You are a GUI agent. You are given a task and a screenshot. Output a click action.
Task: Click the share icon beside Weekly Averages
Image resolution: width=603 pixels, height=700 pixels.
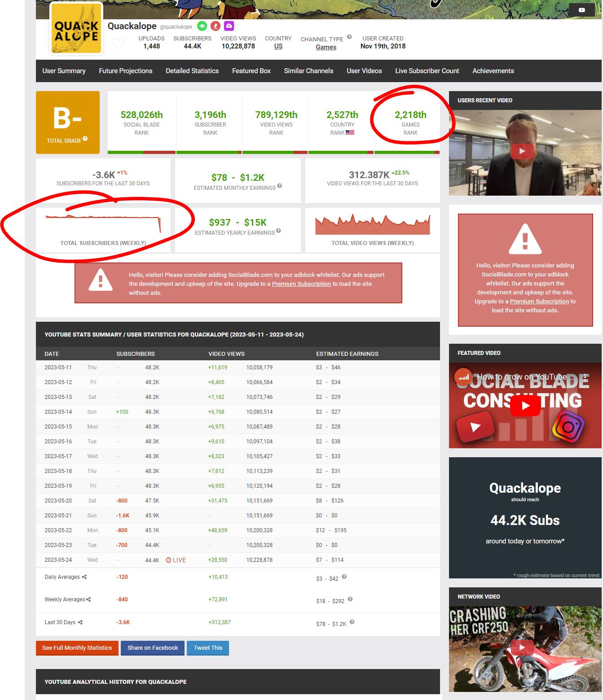click(88, 599)
